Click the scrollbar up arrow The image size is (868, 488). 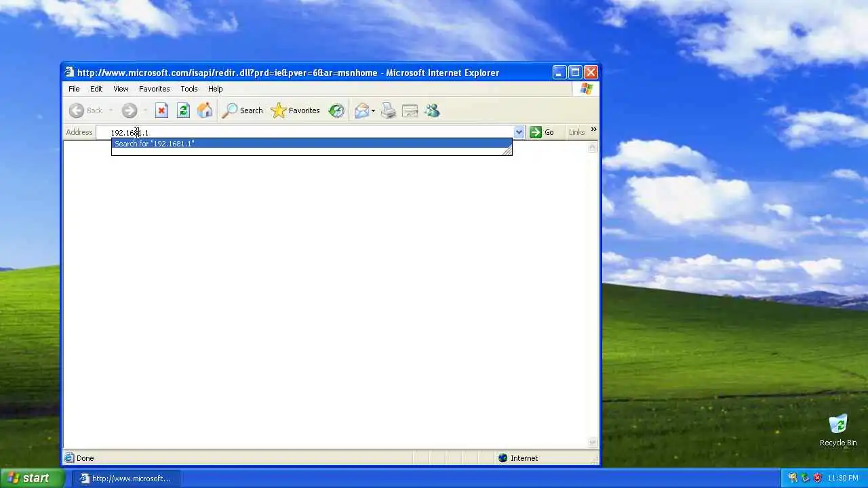[592, 148]
